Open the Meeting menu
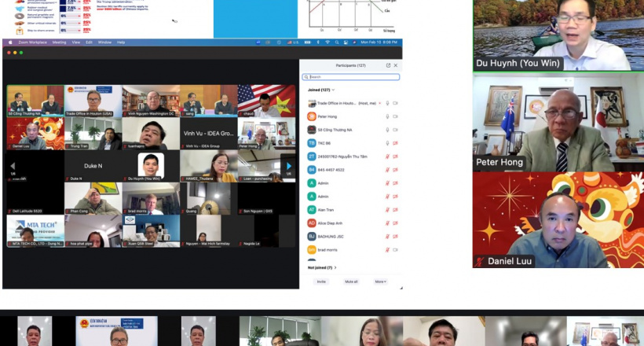This screenshot has width=644, height=346. tap(60, 42)
